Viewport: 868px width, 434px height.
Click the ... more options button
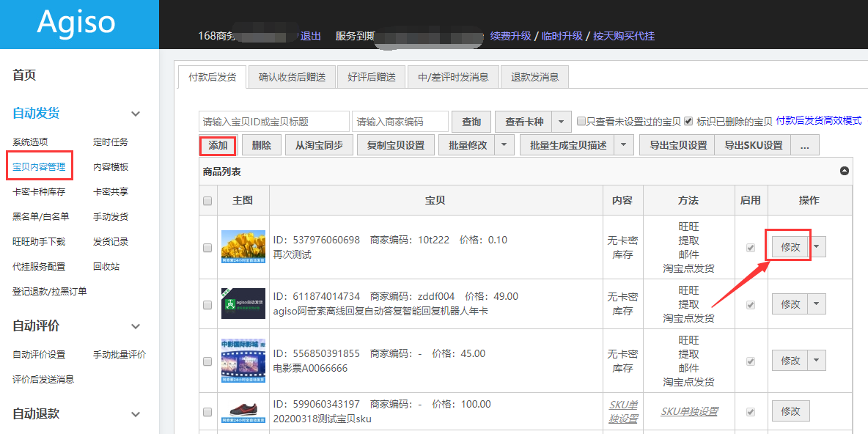(x=805, y=146)
